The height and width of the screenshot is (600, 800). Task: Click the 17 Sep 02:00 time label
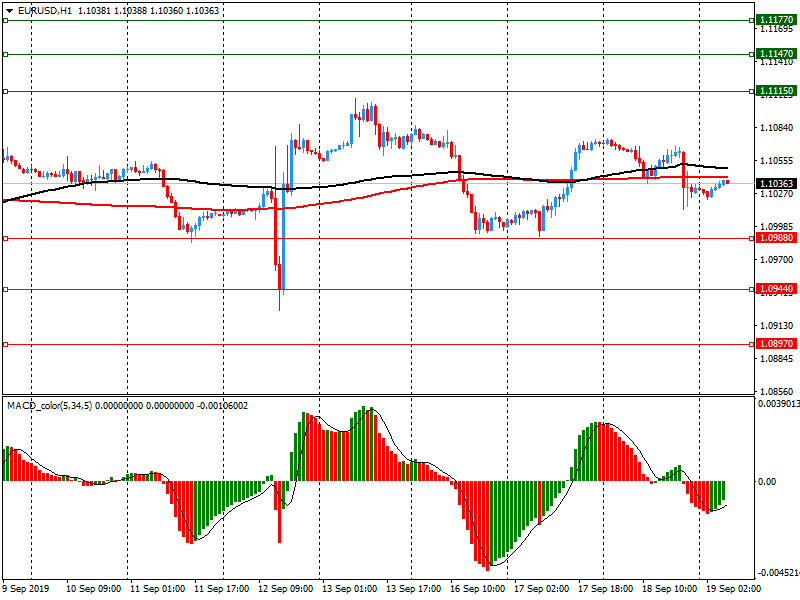[x=542, y=589]
